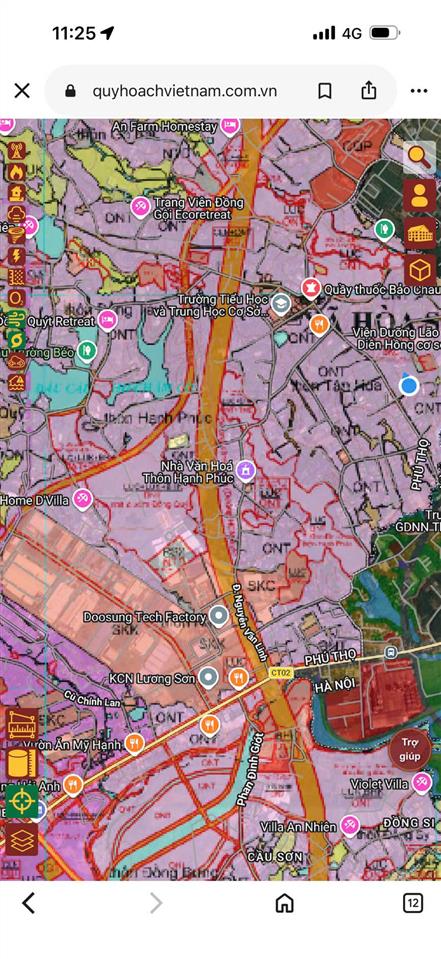Select the dotted wall layer icon
This screenshot has height=959, width=441.
click(x=16, y=276)
